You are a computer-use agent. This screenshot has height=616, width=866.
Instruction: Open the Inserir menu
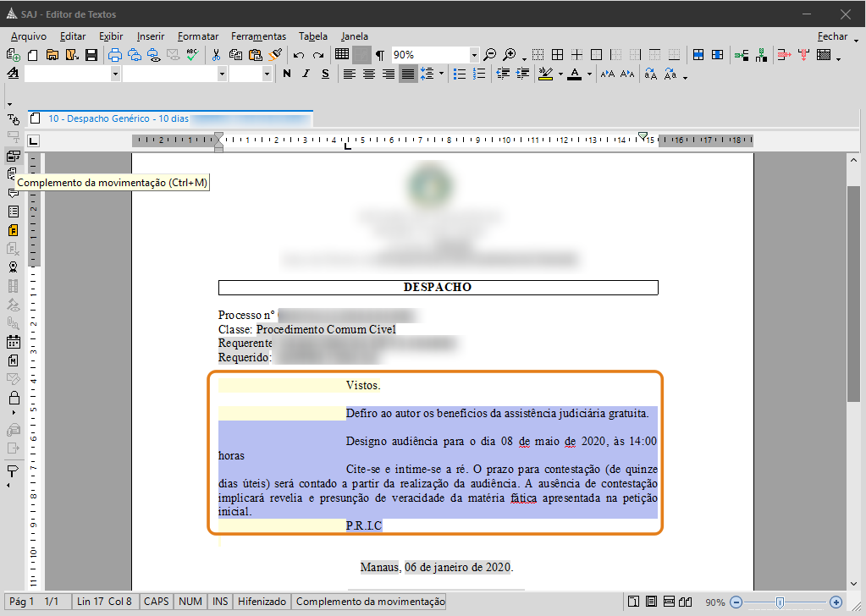pos(151,36)
